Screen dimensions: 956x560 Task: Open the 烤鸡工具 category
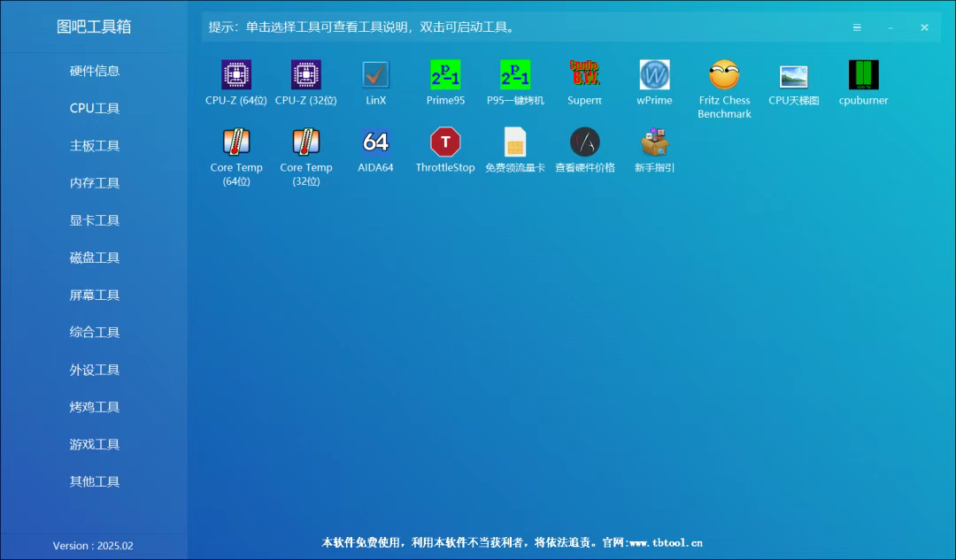95,407
